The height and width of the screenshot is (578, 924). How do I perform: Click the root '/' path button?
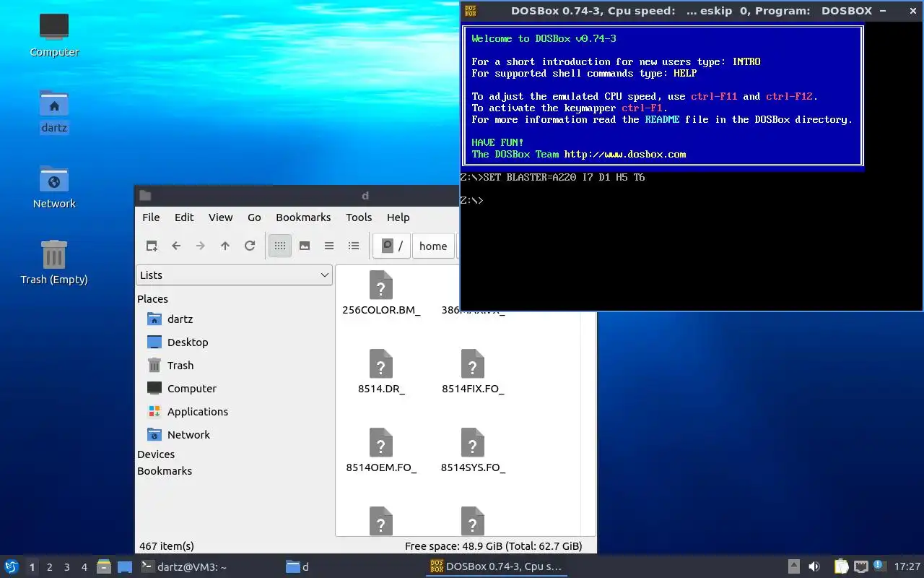[393, 246]
